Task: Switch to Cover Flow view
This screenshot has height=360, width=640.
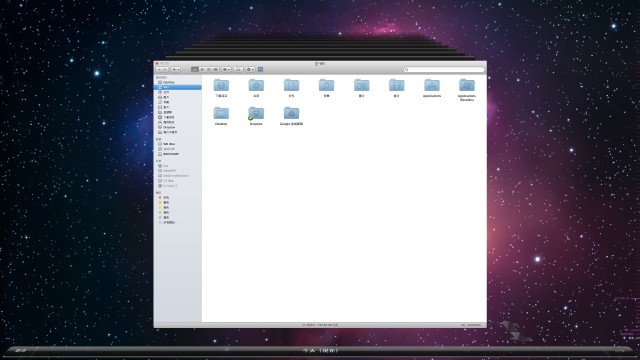Action: 216,69
